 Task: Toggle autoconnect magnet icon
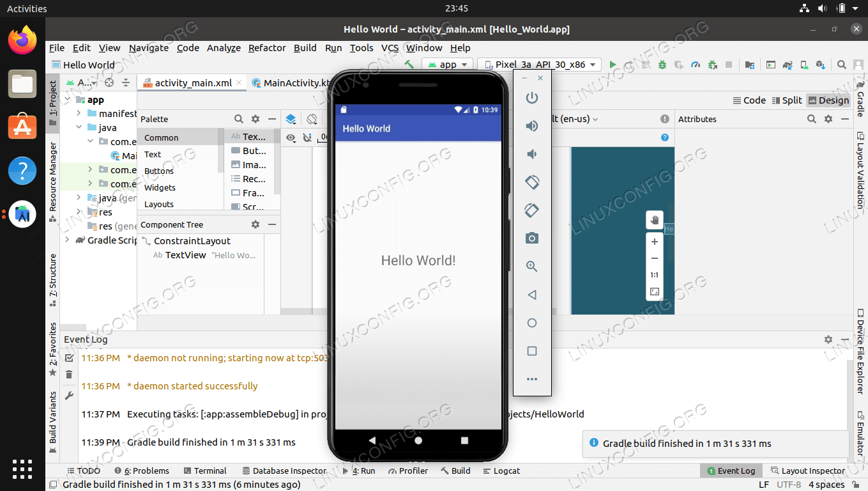click(x=307, y=137)
